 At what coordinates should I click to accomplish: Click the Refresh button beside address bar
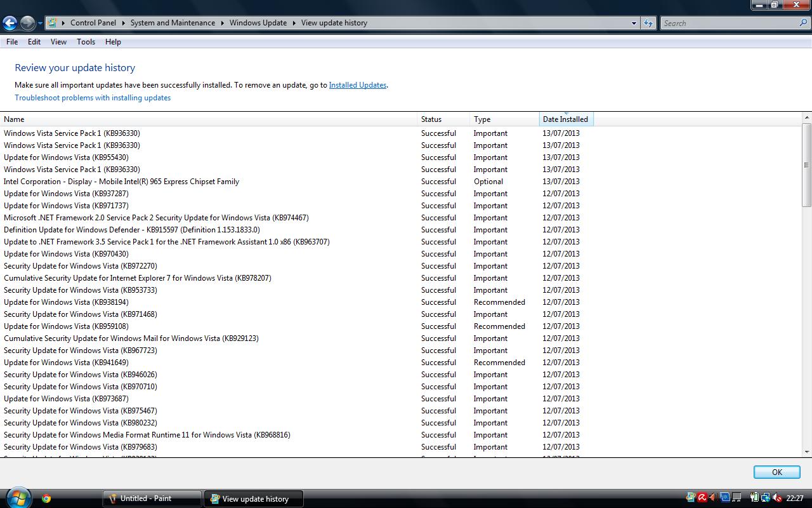tap(648, 23)
